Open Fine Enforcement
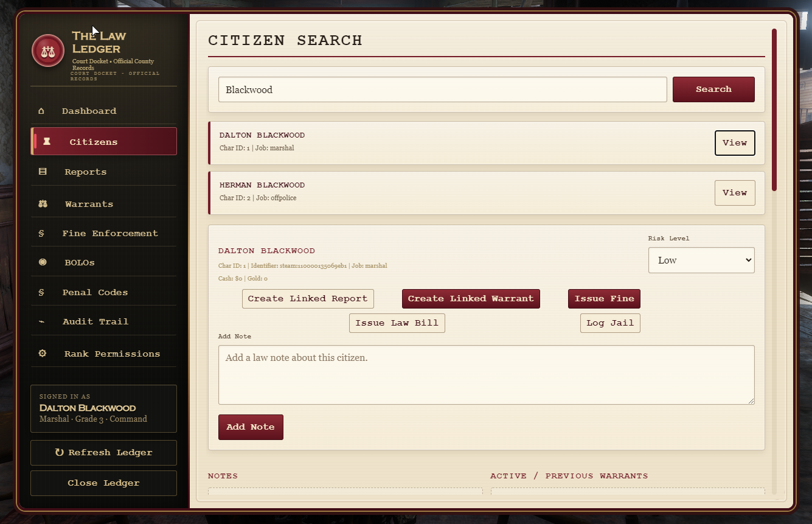This screenshot has width=812, height=524. click(103, 233)
